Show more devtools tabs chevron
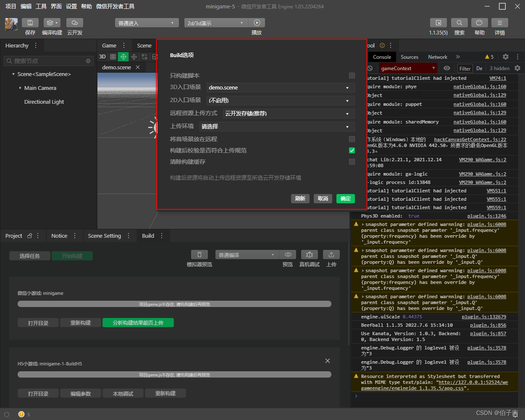 458,57
